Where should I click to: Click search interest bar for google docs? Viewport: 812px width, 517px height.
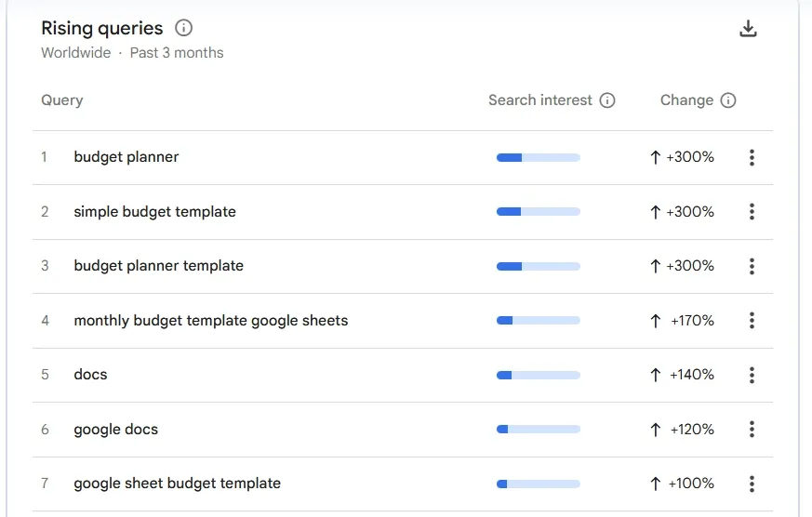(x=538, y=429)
